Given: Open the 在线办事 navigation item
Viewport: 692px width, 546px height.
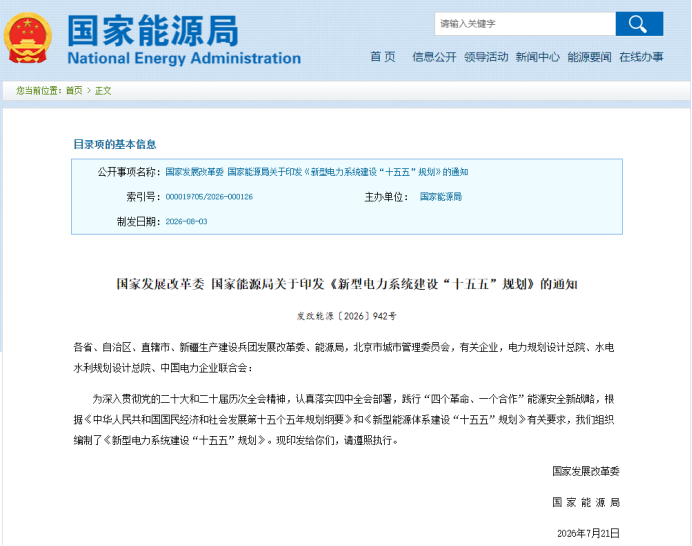Looking at the screenshot, I should 641,57.
